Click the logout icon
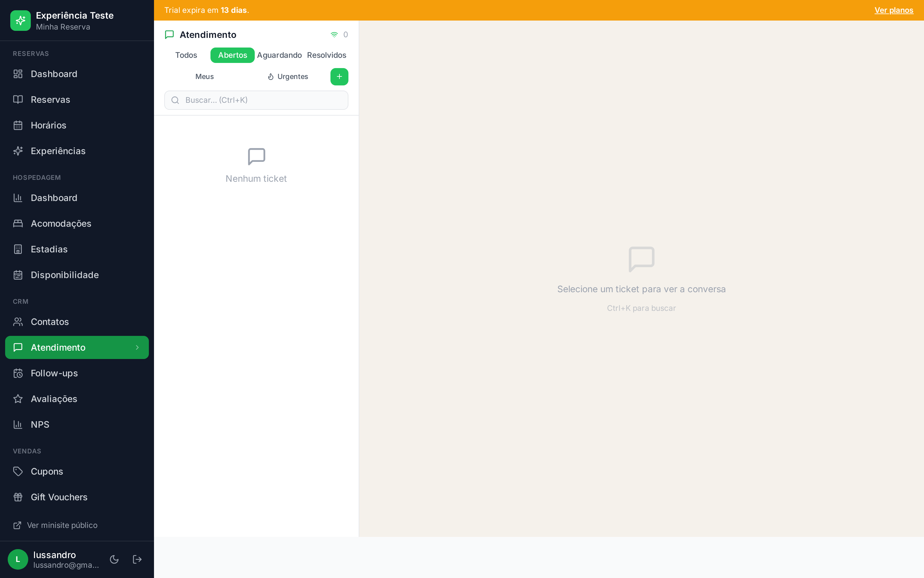924x578 pixels. click(137, 559)
